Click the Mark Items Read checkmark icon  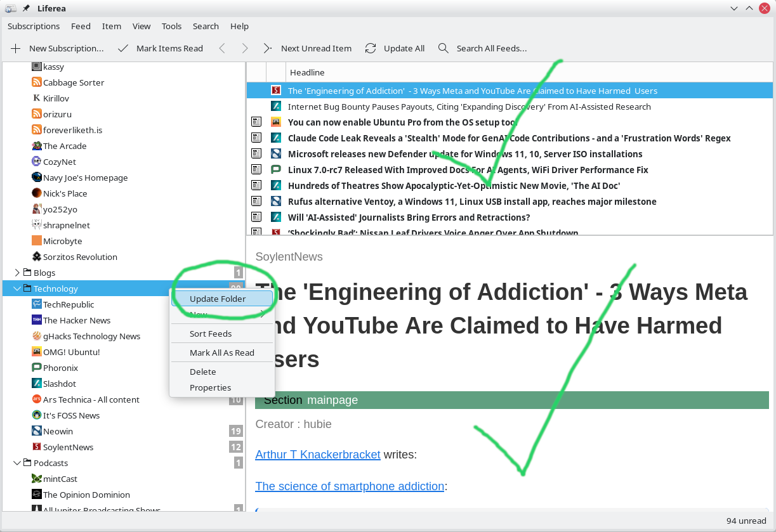[x=123, y=48]
